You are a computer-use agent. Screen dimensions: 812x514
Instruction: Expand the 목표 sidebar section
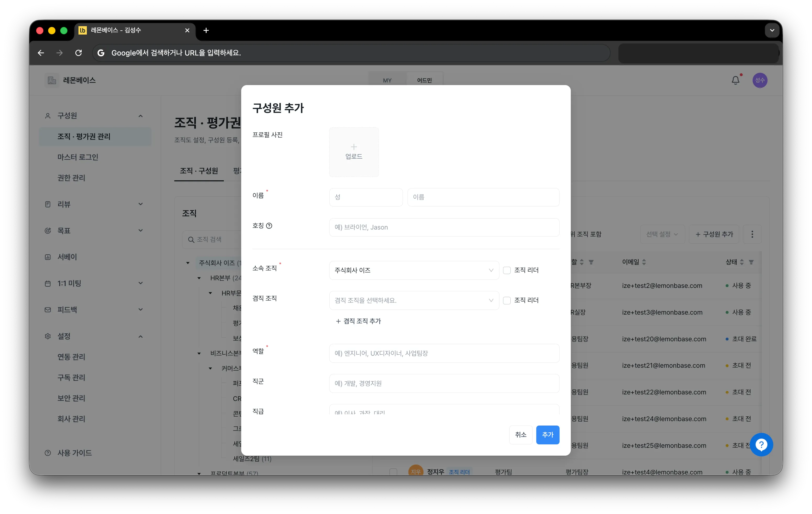coord(141,230)
